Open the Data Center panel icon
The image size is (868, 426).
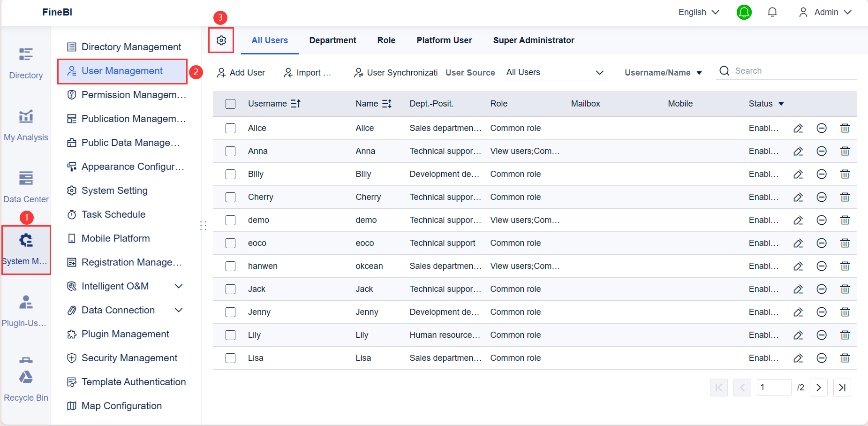pos(26,185)
